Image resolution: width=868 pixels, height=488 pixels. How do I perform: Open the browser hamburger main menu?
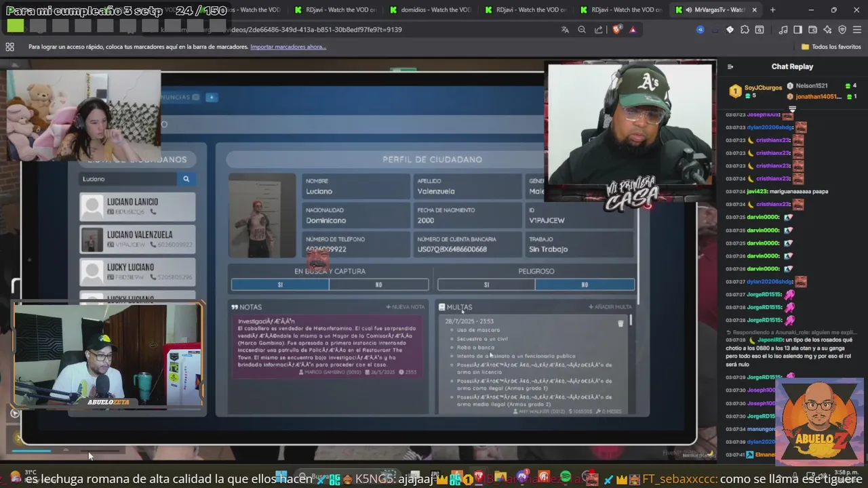[x=857, y=30]
